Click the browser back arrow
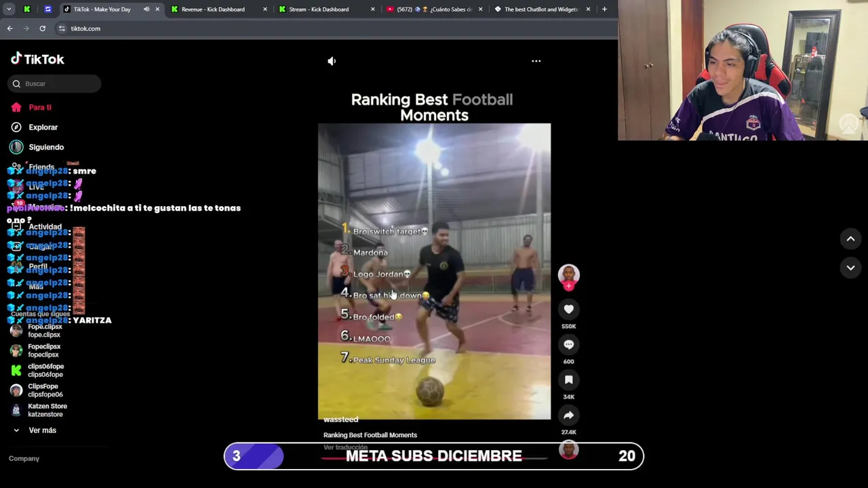 tap(9, 28)
